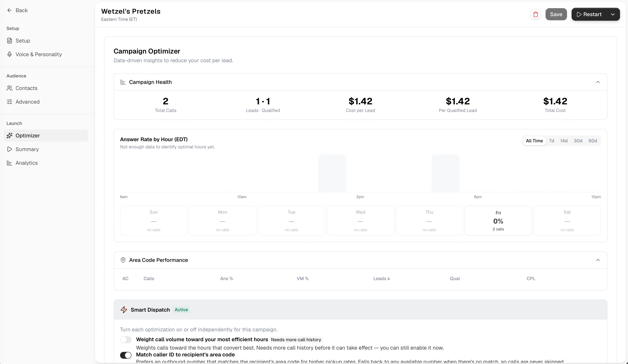Screen dimensions: 628x364
Task: Click the Restart button
Action: (589, 14)
